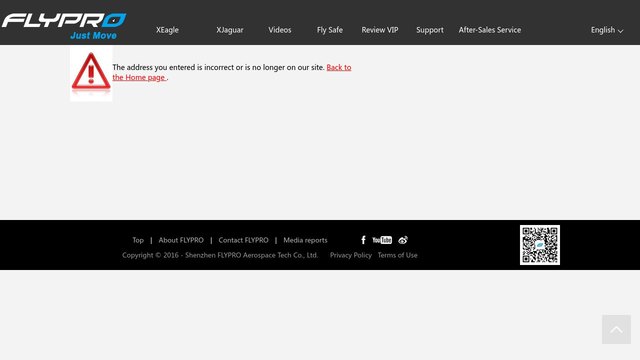Open the Fly Safe section
This screenshot has width=640, height=360.
[x=330, y=30]
